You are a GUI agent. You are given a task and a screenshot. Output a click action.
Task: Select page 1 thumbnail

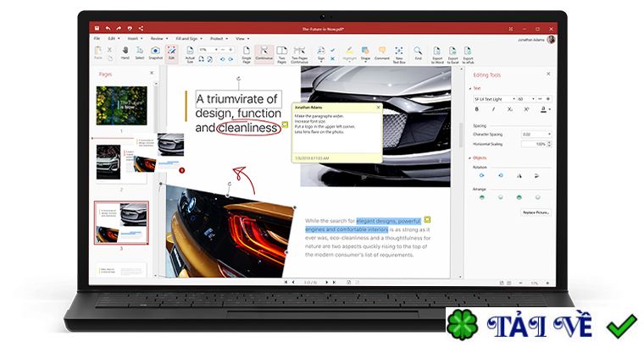pyautogui.click(x=121, y=106)
